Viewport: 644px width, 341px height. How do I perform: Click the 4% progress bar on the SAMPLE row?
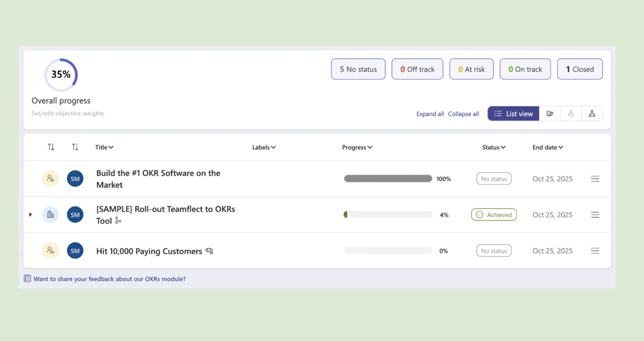(388, 214)
